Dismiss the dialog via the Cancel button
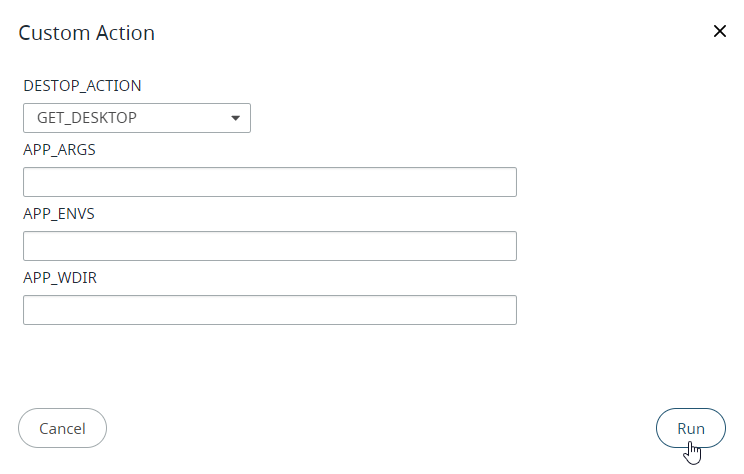 pyautogui.click(x=62, y=428)
